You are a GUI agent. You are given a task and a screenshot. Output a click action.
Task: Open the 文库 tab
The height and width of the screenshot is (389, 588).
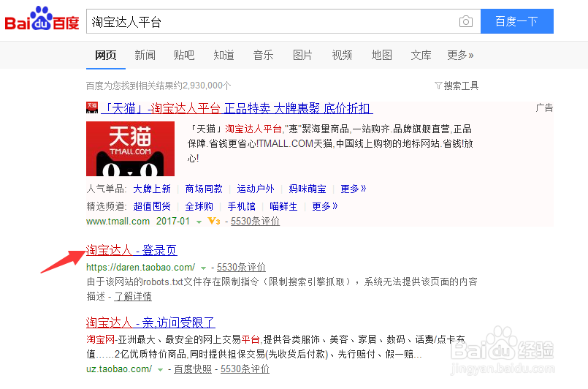click(x=421, y=55)
